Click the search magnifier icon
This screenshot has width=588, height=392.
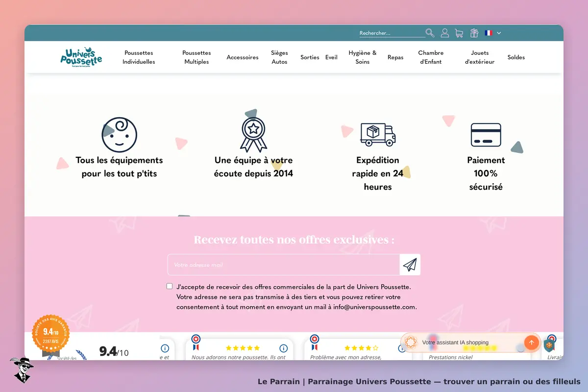[x=430, y=33]
